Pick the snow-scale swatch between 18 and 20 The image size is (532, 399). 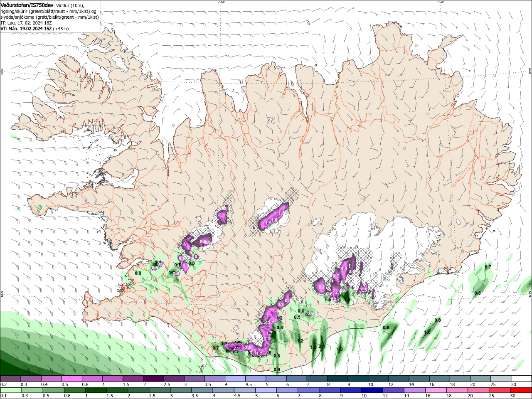[461, 379]
